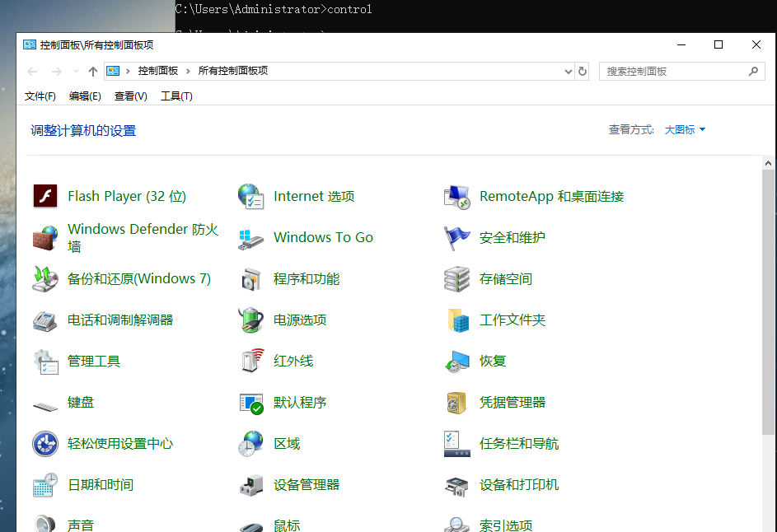Go up one level with up arrow
This screenshot has height=532, width=777.
point(92,72)
